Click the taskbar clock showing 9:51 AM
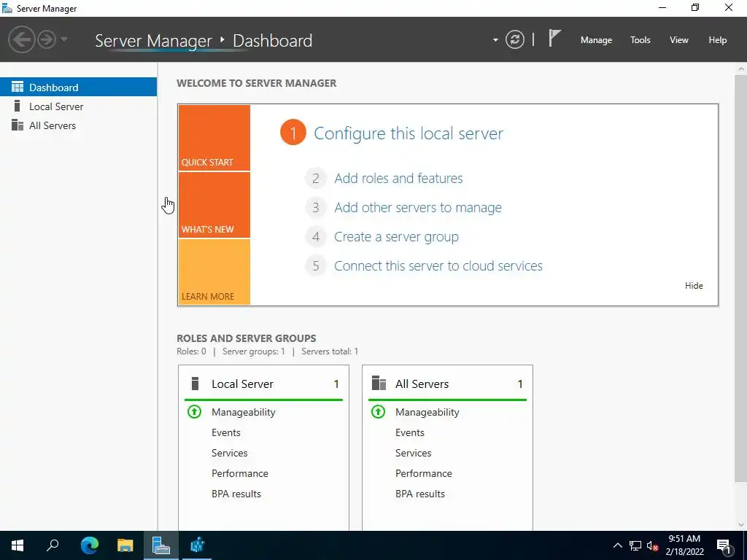747x560 pixels. 684,545
